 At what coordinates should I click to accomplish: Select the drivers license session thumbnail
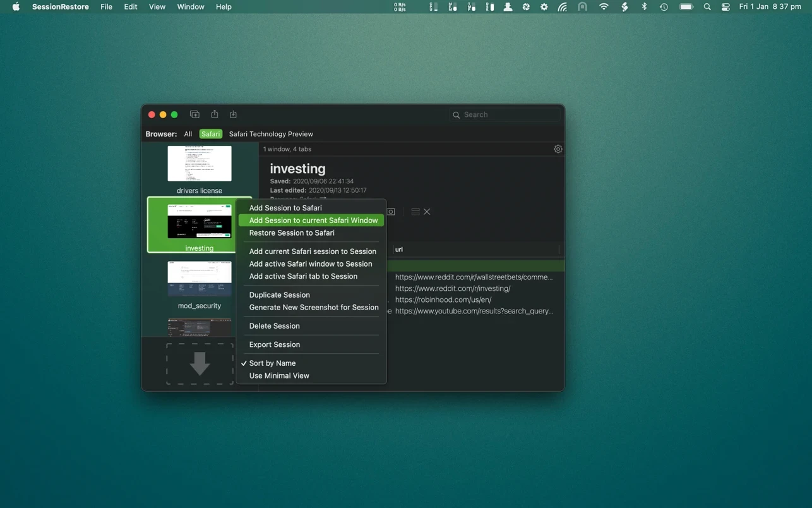click(x=200, y=164)
